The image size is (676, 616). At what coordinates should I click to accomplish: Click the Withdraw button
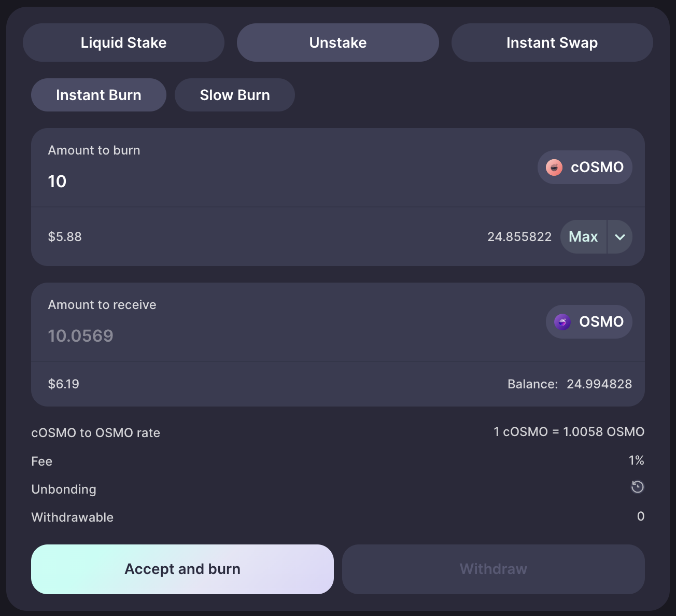494,569
